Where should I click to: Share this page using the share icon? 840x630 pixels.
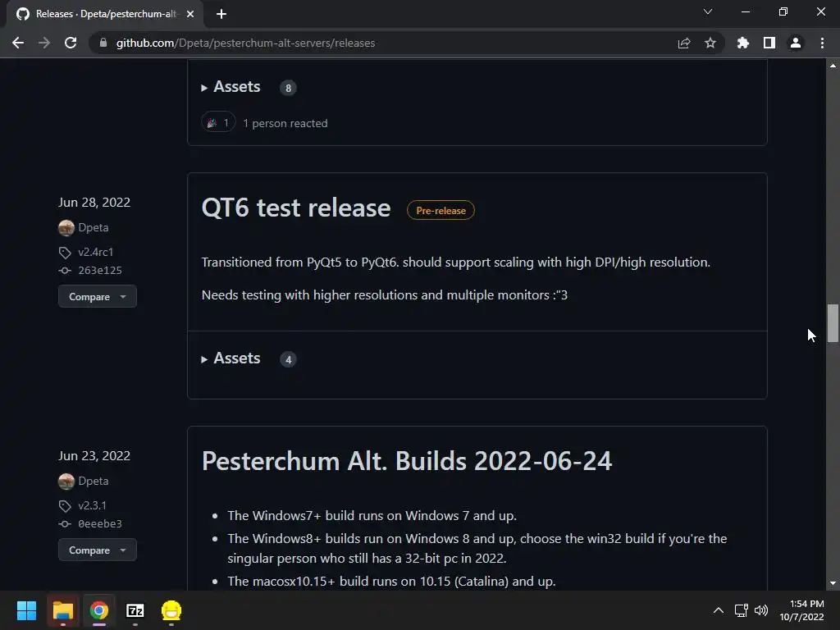click(684, 43)
